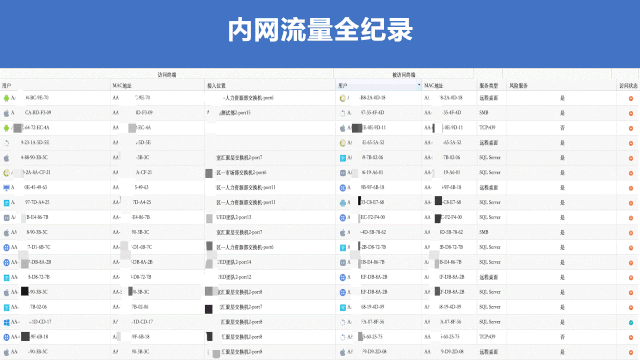Click the blue globe icon beside 02-04-00
640x360 pixels.
pos(343,218)
